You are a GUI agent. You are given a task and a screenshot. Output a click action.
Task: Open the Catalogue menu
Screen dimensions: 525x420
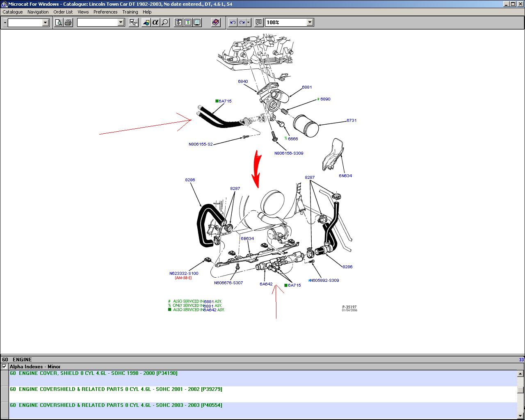[x=13, y=12]
